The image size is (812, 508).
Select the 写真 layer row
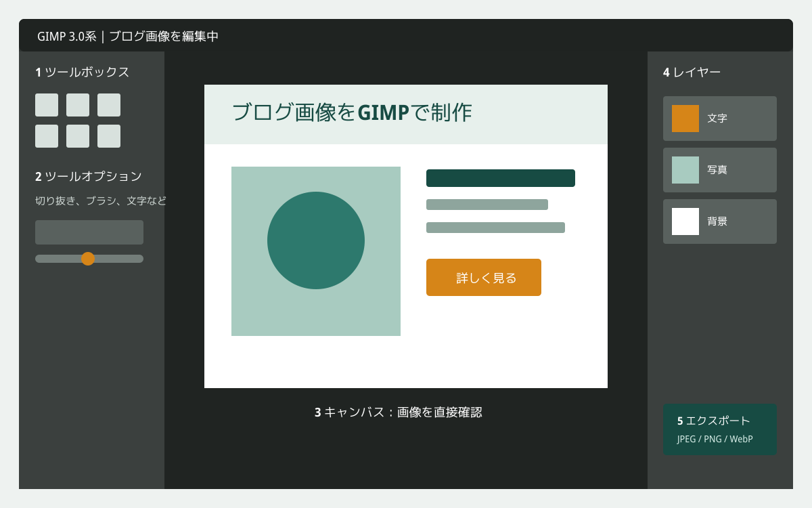(x=720, y=170)
